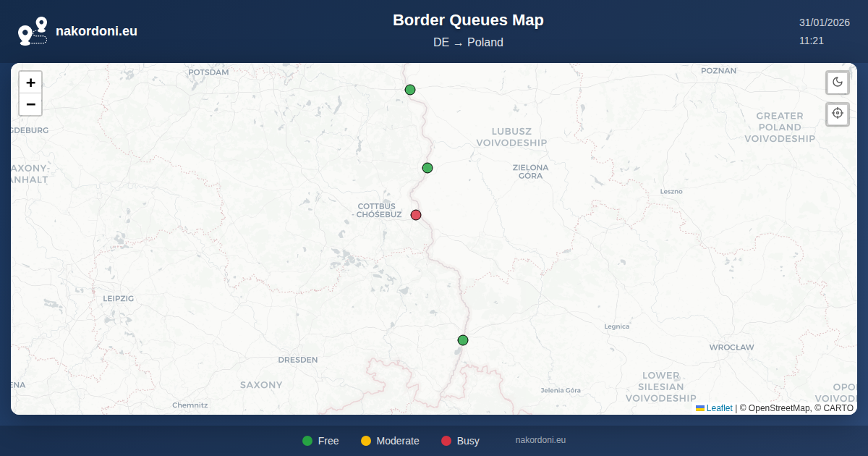Click the nakordoni.eu map pin logo
This screenshot has width=868, height=456.
(x=33, y=31)
